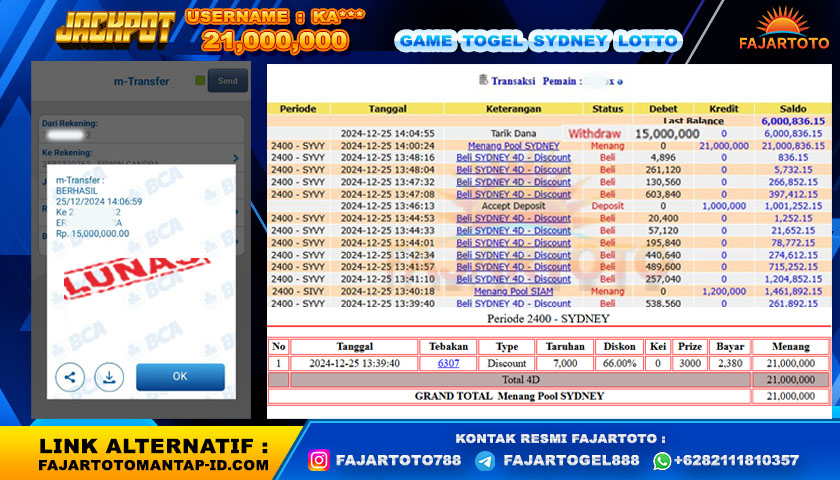The width and height of the screenshot is (840, 480).
Task: Click the Instagram icon in contact bar
Action: 319,460
